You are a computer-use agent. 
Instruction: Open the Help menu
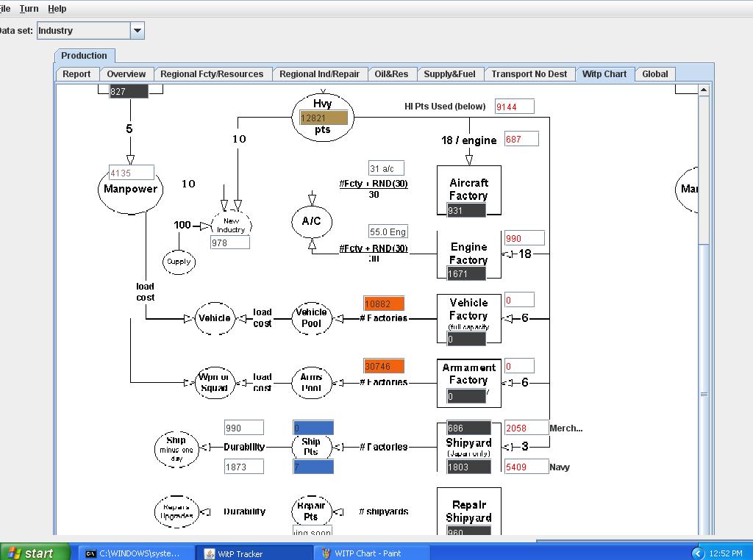coord(57,9)
